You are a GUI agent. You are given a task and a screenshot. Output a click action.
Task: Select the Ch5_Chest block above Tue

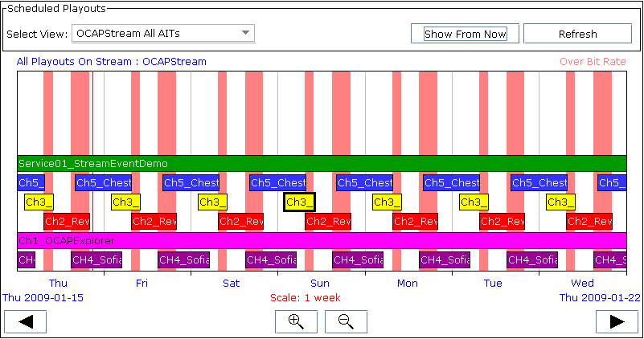[x=452, y=182]
